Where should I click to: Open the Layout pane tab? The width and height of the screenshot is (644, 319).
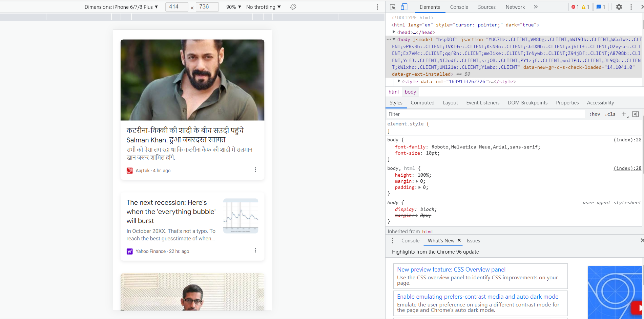click(x=450, y=103)
